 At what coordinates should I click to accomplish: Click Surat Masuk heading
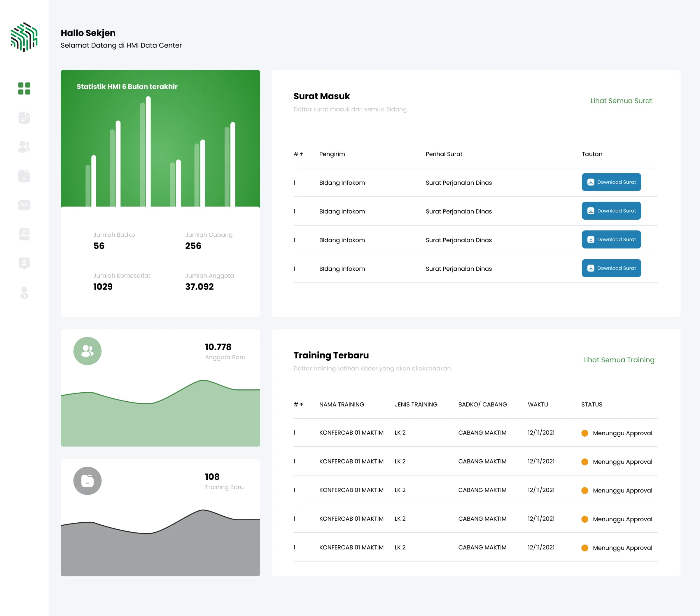(322, 96)
